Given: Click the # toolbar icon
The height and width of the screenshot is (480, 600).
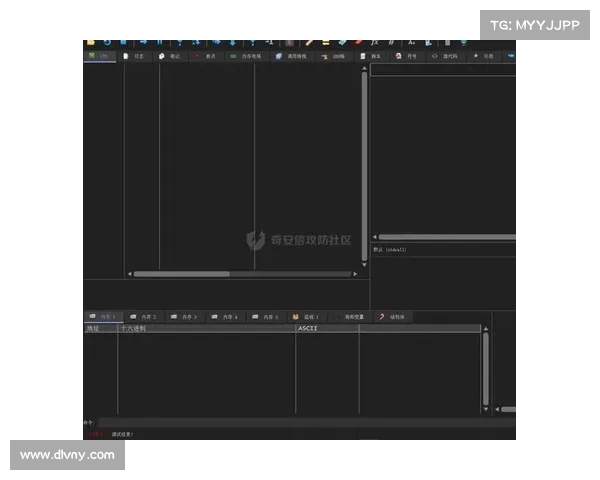Looking at the screenshot, I should (391, 42).
